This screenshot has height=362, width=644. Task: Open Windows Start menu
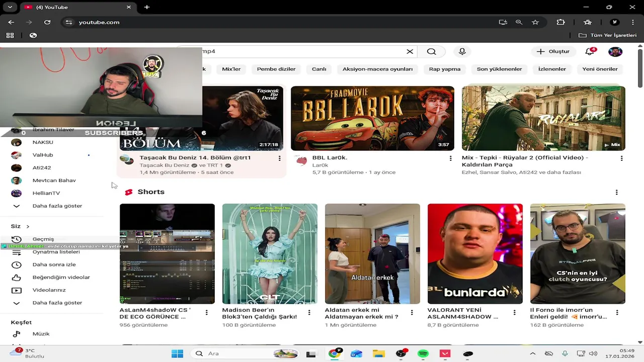(177, 353)
